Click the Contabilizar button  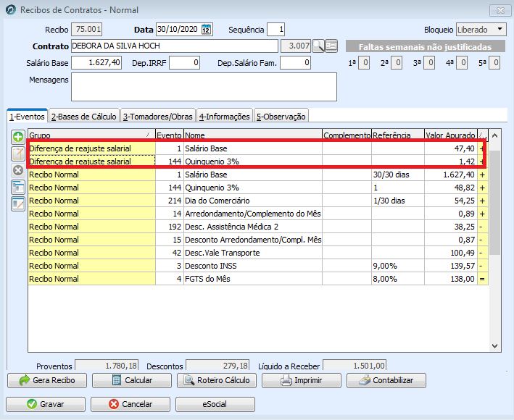coord(386,380)
